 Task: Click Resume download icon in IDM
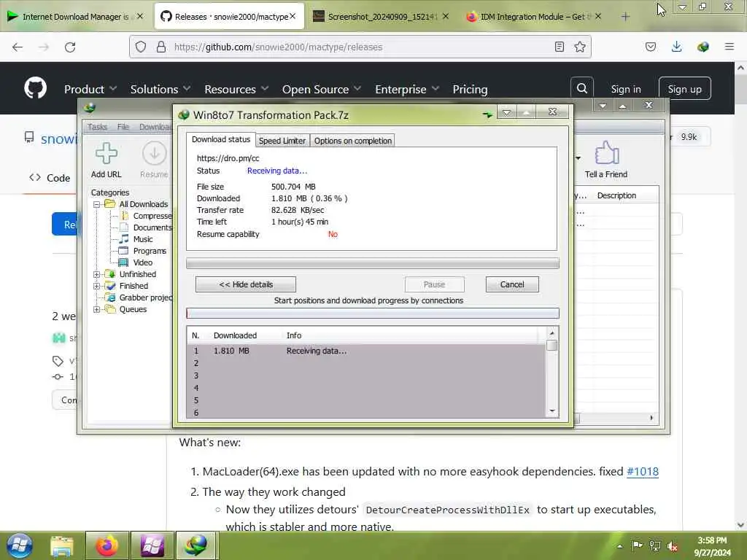154,153
